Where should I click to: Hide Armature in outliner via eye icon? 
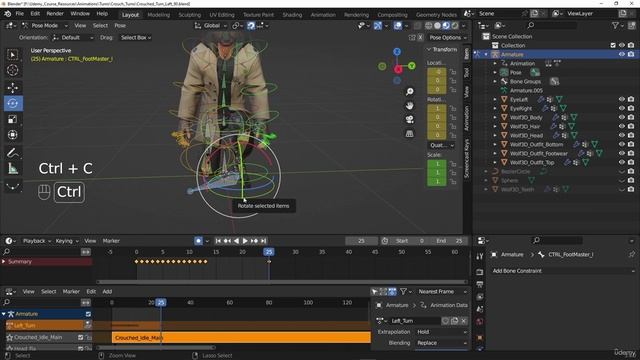(622, 54)
